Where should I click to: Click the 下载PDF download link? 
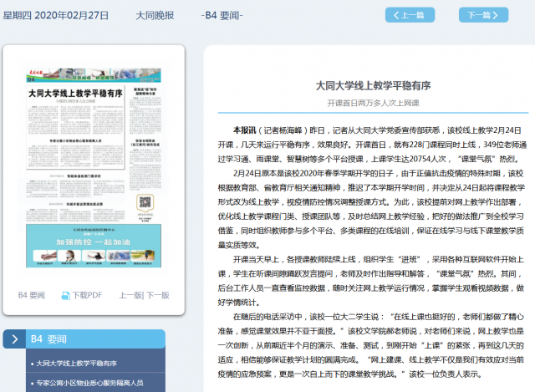coord(87,295)
